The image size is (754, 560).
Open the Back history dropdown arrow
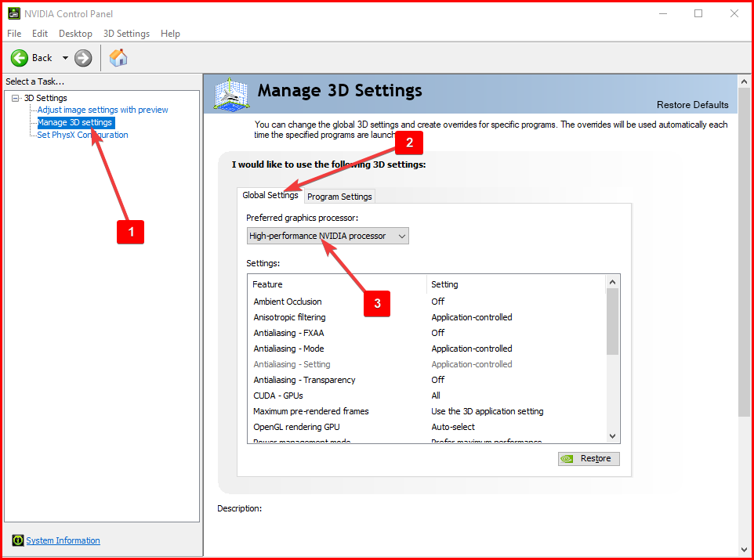65,58
